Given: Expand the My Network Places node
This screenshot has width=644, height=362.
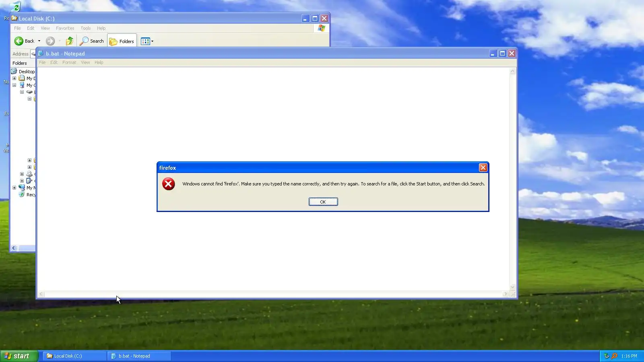Looking at the screenshot, I should (14, 188).
